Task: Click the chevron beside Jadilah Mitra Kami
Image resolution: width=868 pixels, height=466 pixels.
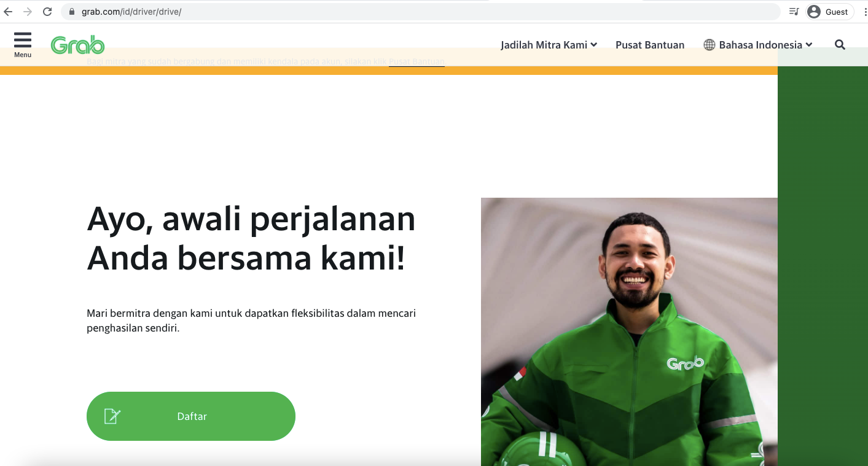Action: point(594,45)
